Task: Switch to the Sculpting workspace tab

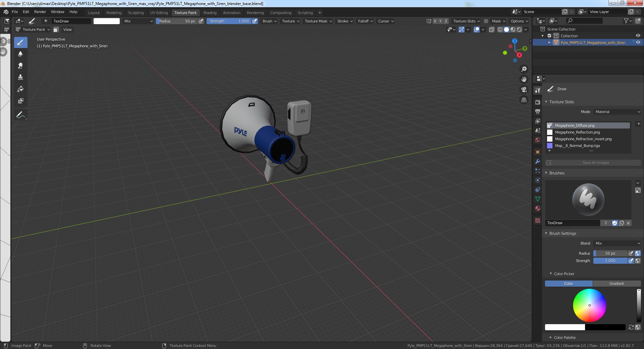Action: [136, 13]
